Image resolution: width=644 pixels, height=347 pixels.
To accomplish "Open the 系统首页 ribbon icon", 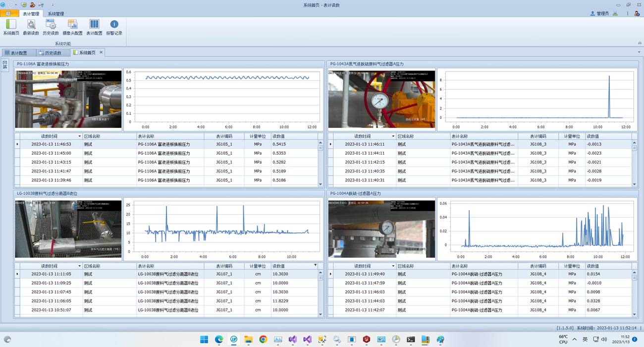I will point(11,26).
